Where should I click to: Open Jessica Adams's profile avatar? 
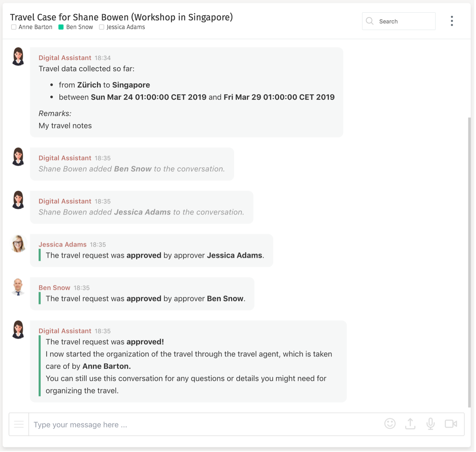tap(18, 243)
